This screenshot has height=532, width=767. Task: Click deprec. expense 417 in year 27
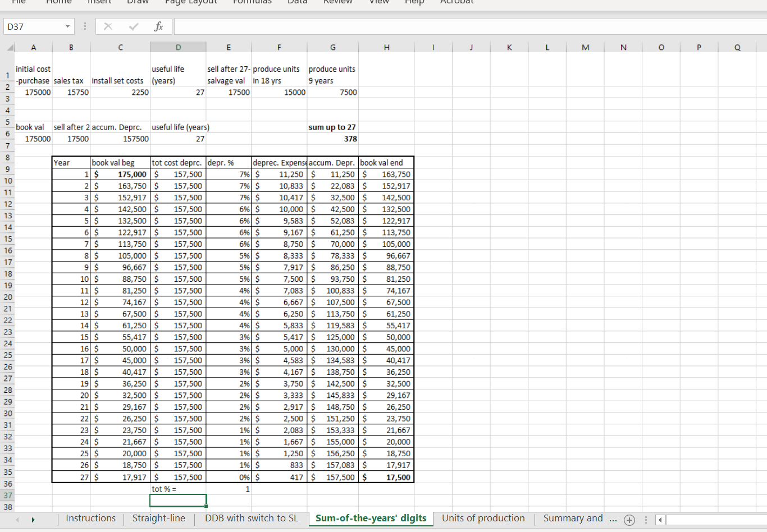[x=279, y=477]
